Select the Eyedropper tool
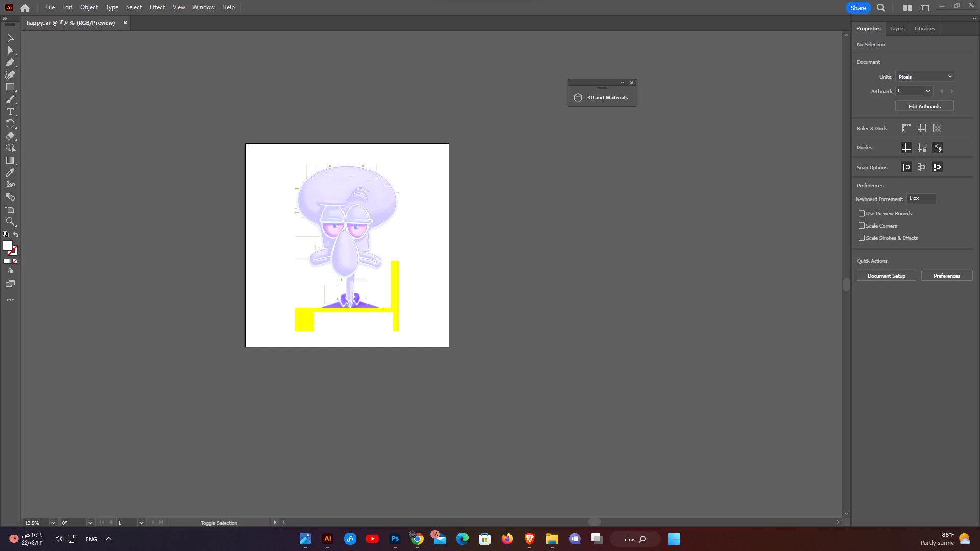This screenshot has width=980, height=551. (10, 172)
